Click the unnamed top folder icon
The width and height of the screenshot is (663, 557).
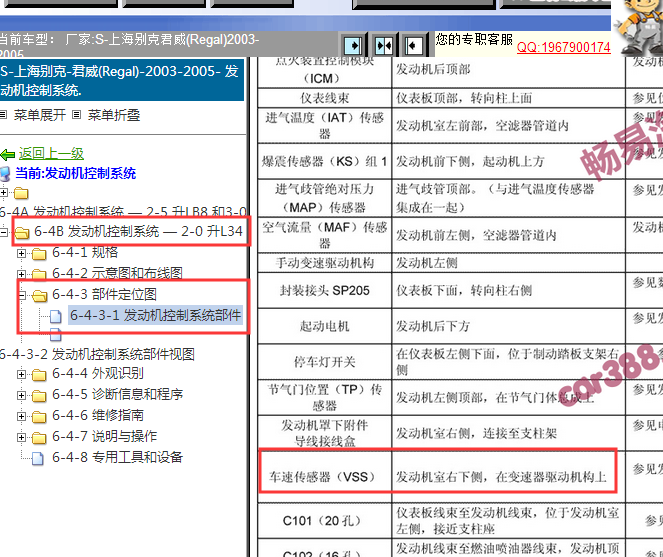(21, 194)
